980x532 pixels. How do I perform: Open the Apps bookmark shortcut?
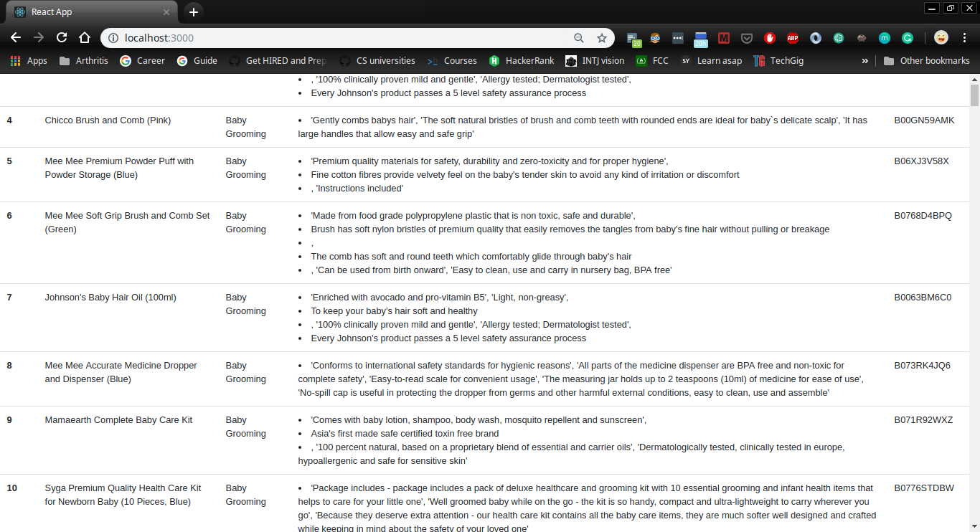tap(29, 61)
